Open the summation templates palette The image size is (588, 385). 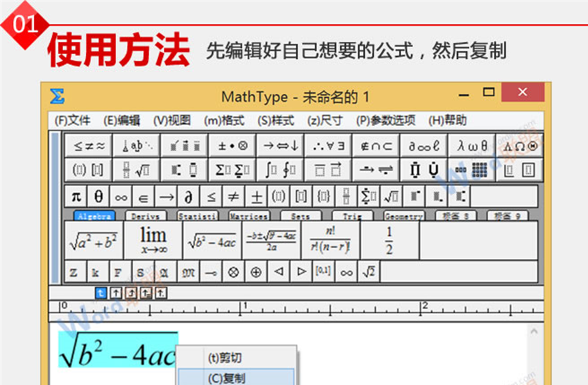(x=233, y=170)
